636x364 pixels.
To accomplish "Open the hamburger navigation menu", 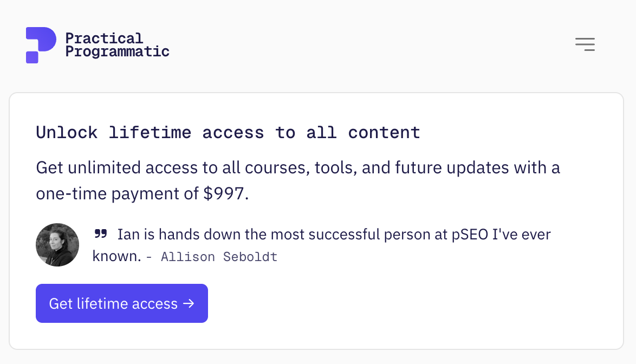I will pyautogui.click(x=585, y=44).
